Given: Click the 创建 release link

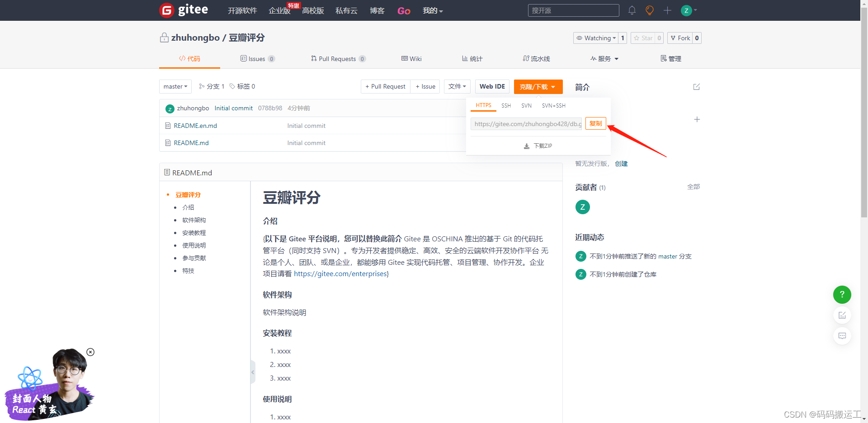Looking at the screenshot, I should click(621, 164).
